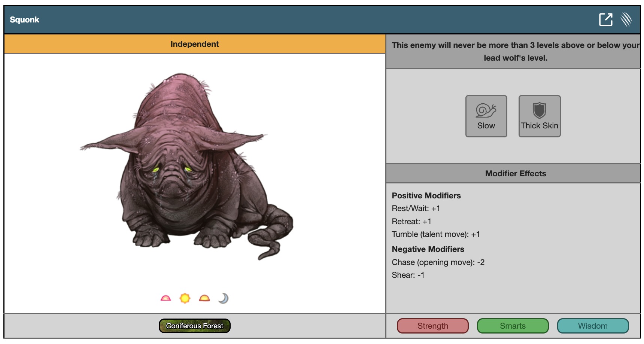
Task: Open the Coniferous Forest biome badge
Action: click(194, 326)
